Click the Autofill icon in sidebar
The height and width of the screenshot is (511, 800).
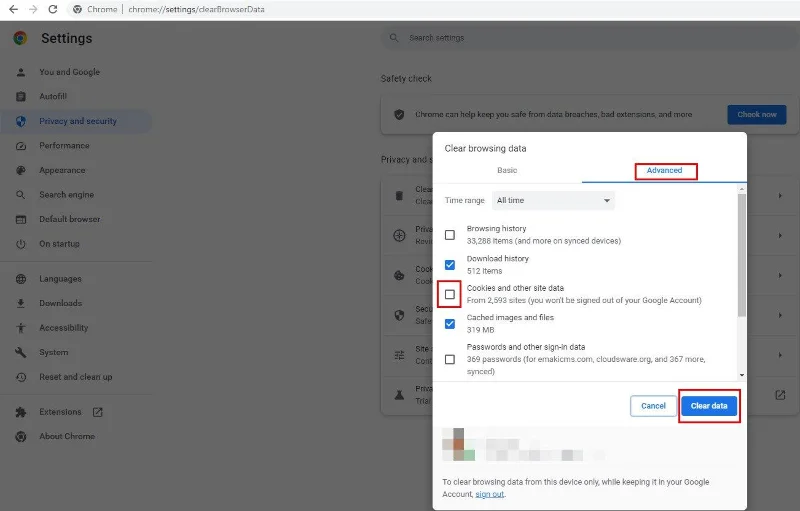[x=20, y=97]
